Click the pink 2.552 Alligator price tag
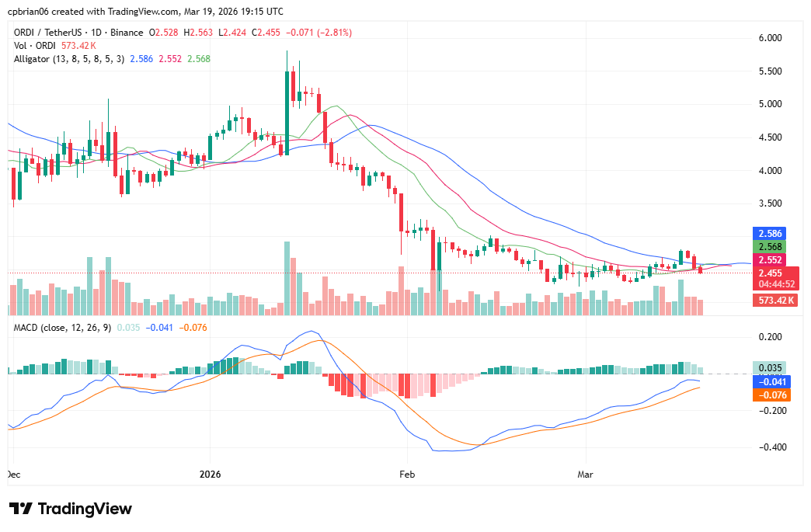This screenshot has height=532, width=811. pos(771,259)
